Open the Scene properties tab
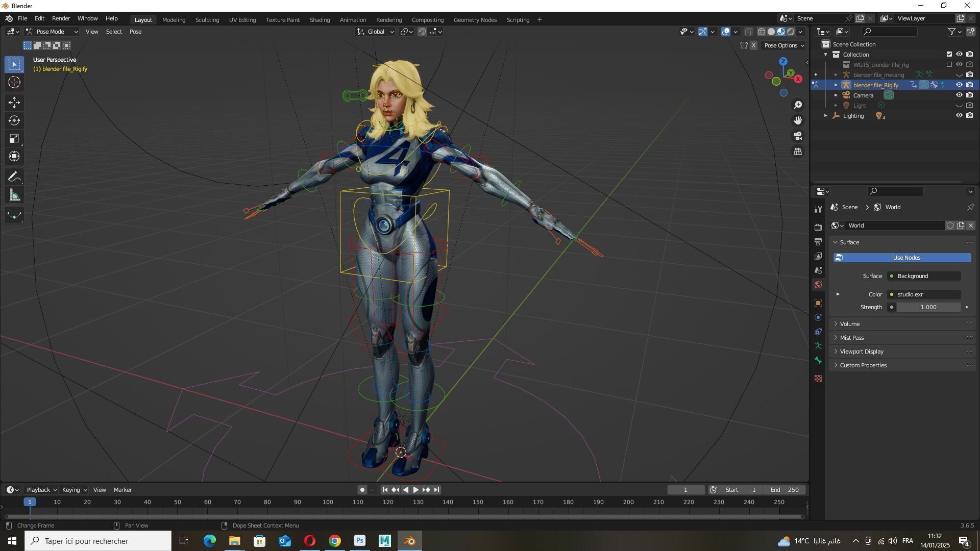 click(818, 270)
